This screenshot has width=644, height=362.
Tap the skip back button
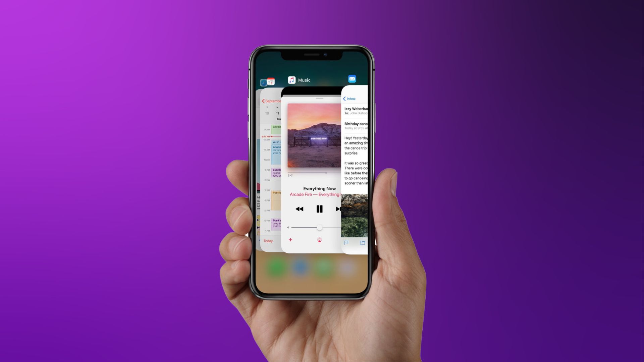point(300,208)
